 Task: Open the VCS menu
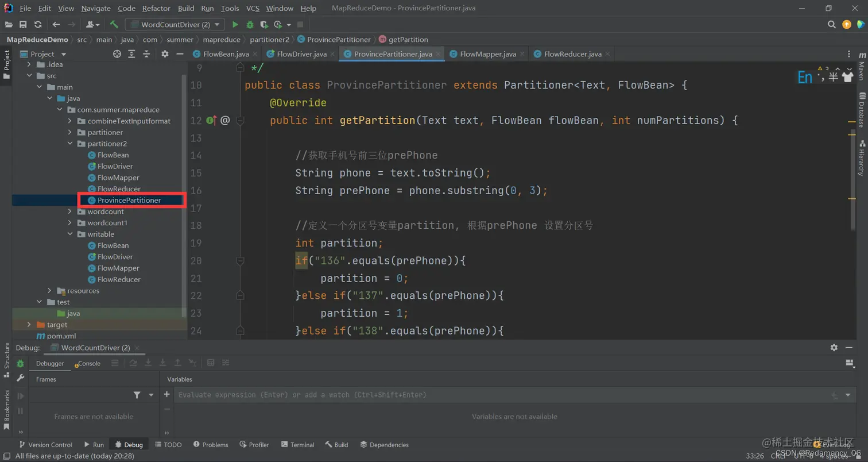(x=253, y=8)
